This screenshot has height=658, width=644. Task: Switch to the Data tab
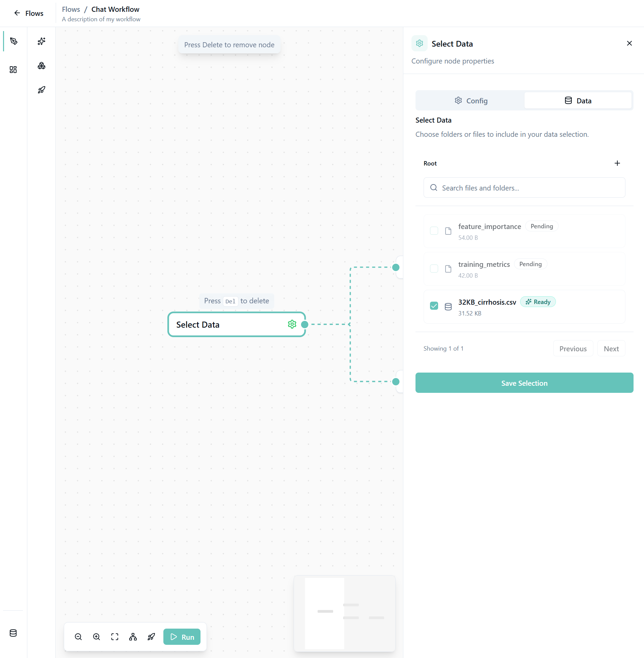(578, 101)
